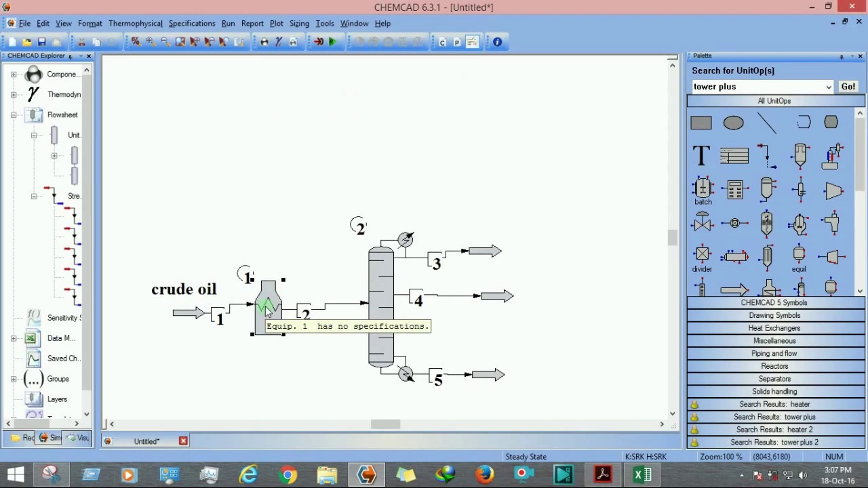Switch to the Untitled* flowsheet tab
The width and height of the screenshot is (868, 488).
[146, 441]
